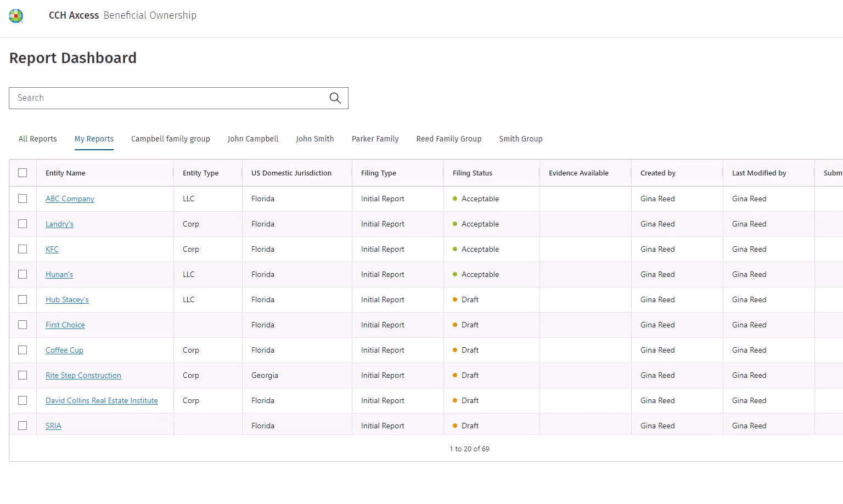
Task: Check the Rite Step Construction row checkbox
Action: pos(23,375)
